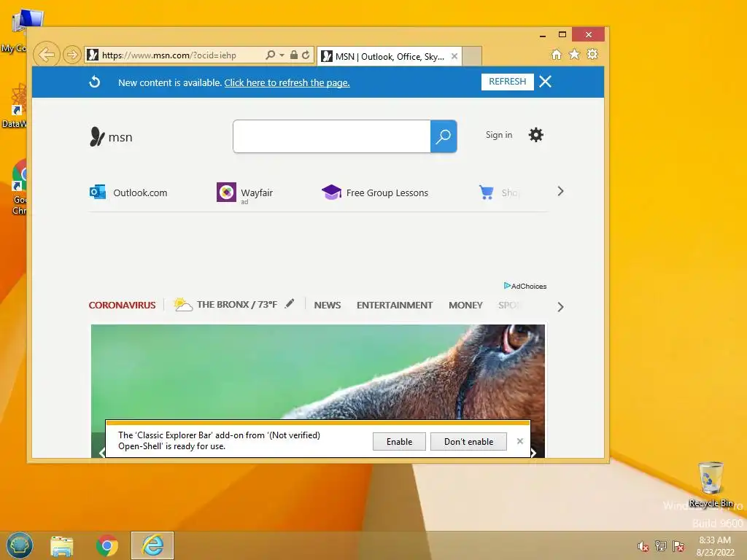747x560 pixels.
Task: Go to next carousel slide arrow
Action: 534,452
